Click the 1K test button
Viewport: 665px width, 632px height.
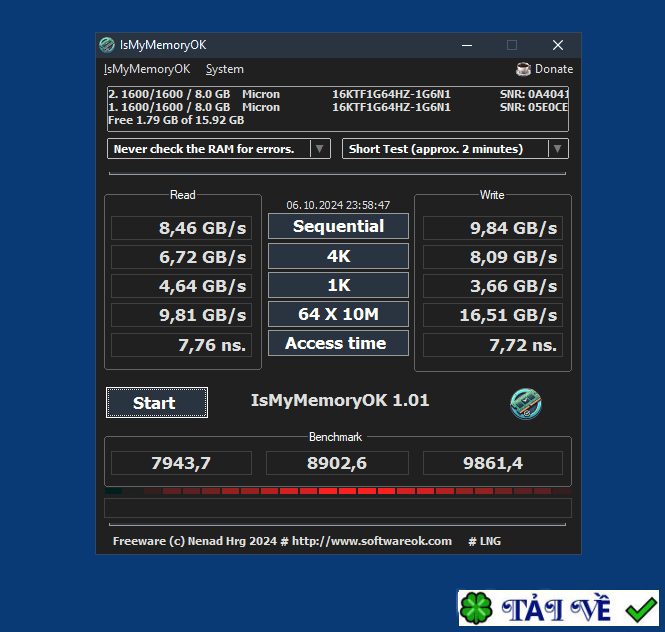[x=338, y=285]
